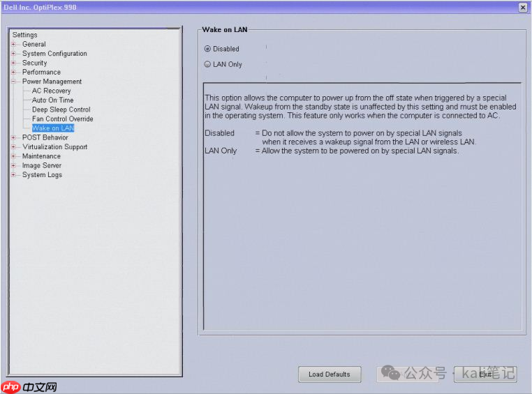Image resolution: width=532 pixels, height=394 pixels.
Task: Expand the POST Behavior node
Action: (13, 137)
